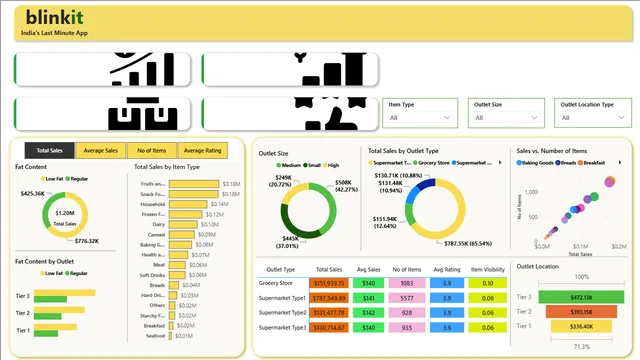Select the Supermarket Type1 table row label
640x360 pixels.
pos(282,298)
